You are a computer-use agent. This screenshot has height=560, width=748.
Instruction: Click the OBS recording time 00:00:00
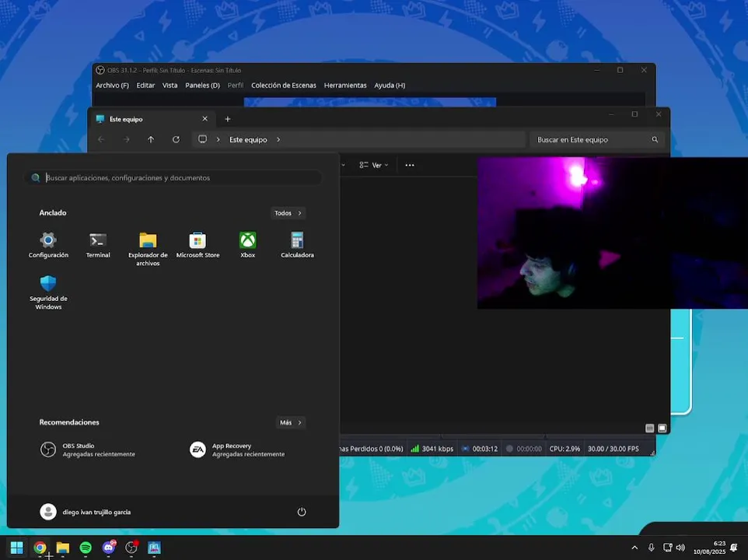524,449
